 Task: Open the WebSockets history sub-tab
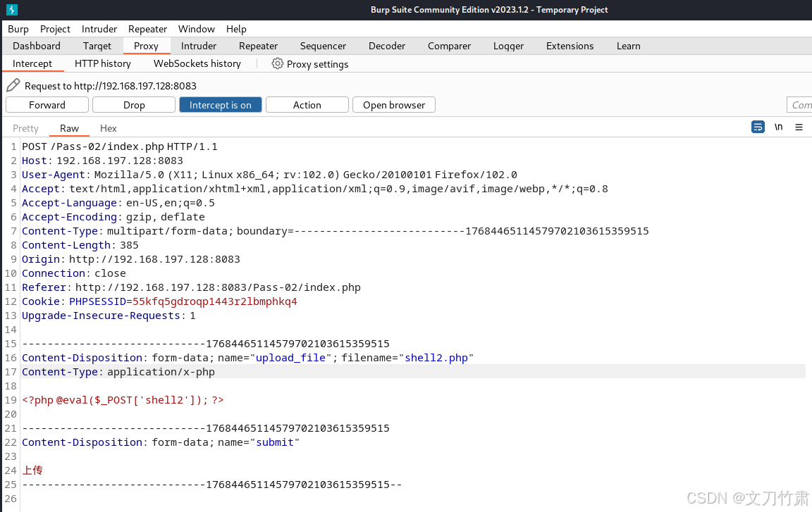click(x=197, y=63)
